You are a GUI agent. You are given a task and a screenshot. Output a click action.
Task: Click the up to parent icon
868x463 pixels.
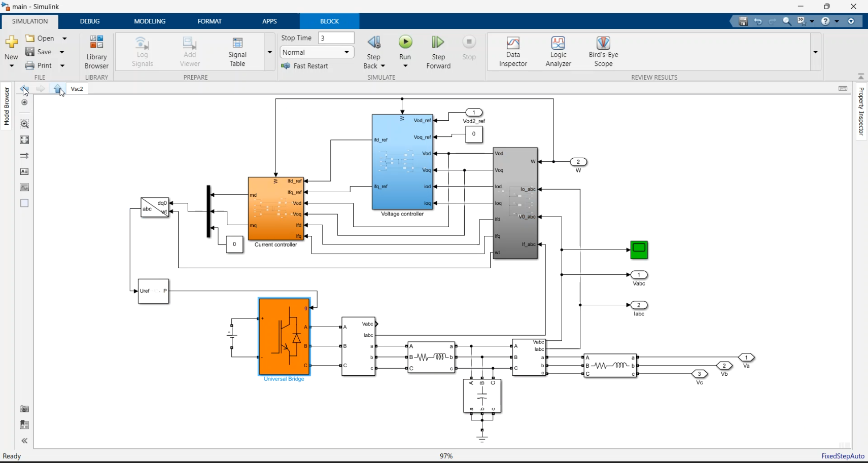[57, 89]
